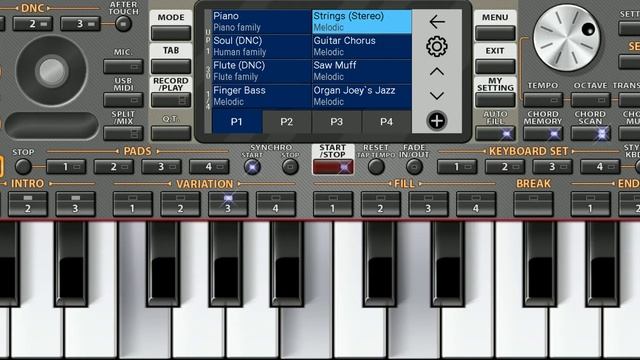Go down the sound list with the down chevron
The width and height of the screenshot is (640, 360).
coord(437,96)
